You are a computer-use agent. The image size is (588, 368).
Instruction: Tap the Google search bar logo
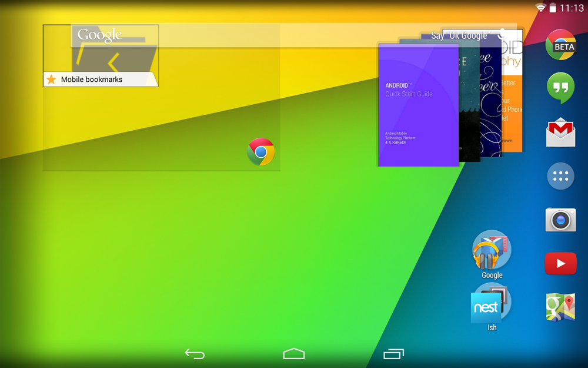[x=100, y=35]
